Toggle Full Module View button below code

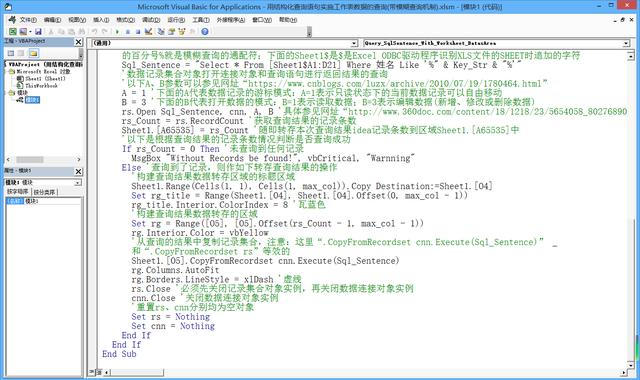[x=98, y=372]
